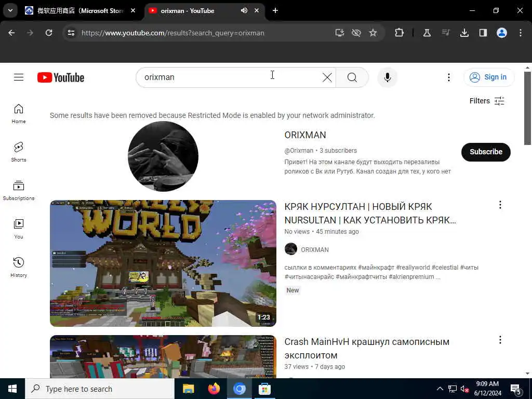The width and height of the screenshot is (532, 399).
Task: Open YouTube settings three-dot menu next to Sign in
Action: pyautogui.click(x=448, y=77)
